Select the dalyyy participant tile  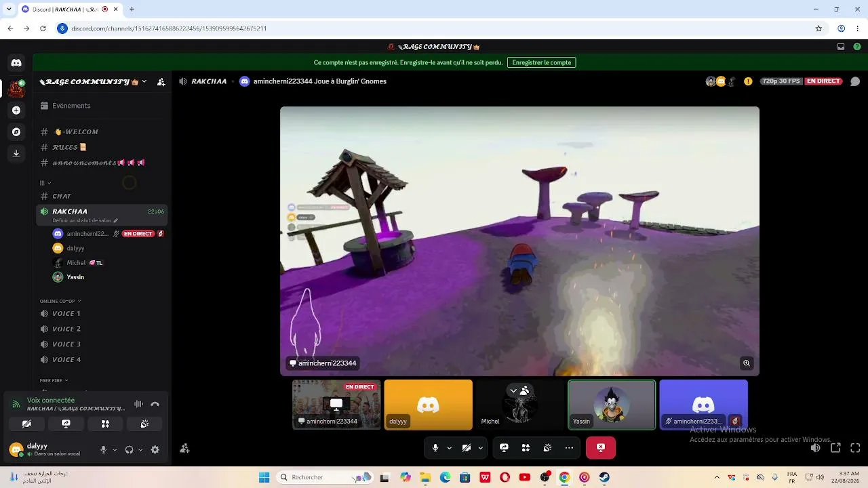[x=428, y=405]
